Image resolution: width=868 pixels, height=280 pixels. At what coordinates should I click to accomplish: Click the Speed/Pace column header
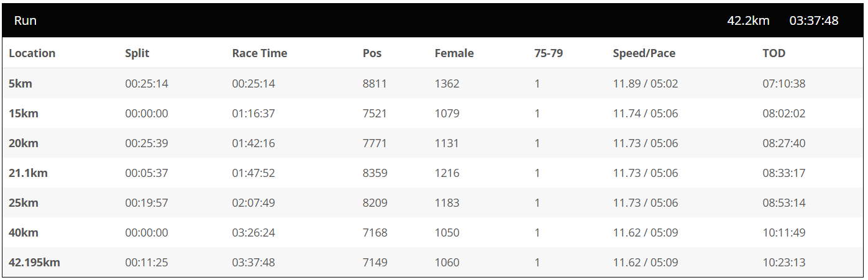pos(644,53)
